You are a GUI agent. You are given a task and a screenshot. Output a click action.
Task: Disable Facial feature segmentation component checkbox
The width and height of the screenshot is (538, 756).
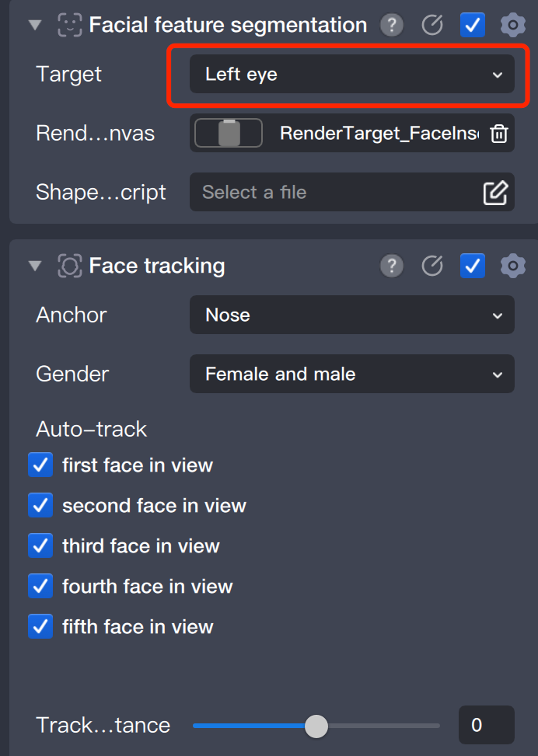pos(472,26)
